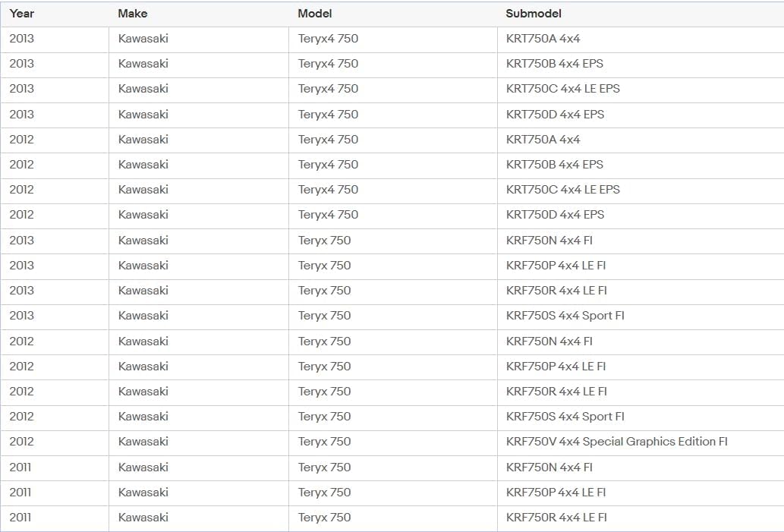Image resolution: width=784 pixels, height=532 pixels.
Task: Click Teryx 750 in the 2011 KRF750R row
Action: click(x=325, y=517)
